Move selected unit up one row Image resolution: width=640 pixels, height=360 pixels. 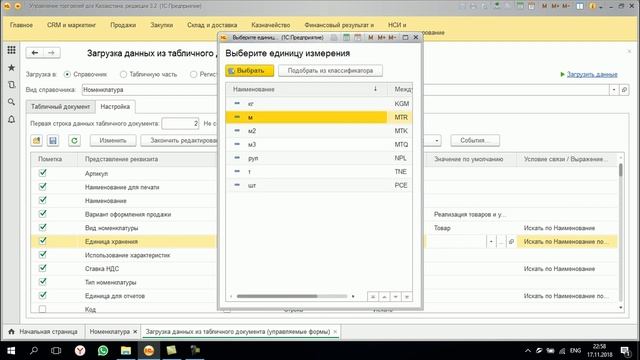(384, 297)
